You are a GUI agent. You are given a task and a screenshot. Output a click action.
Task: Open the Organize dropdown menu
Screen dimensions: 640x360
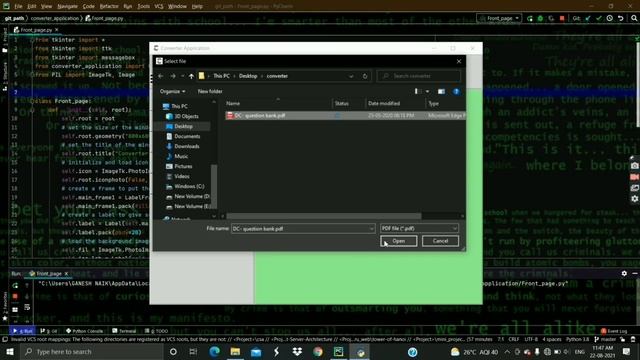(172, 91)
